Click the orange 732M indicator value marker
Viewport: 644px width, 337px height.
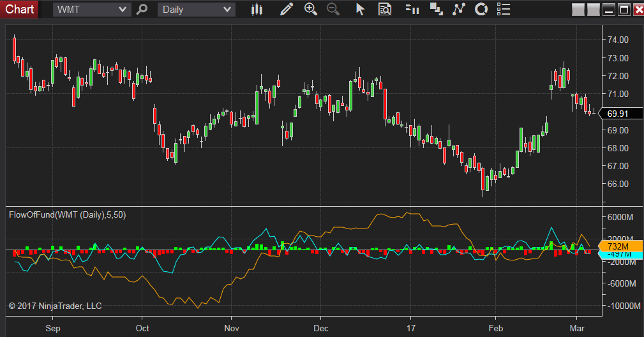(x=620, y=246)
